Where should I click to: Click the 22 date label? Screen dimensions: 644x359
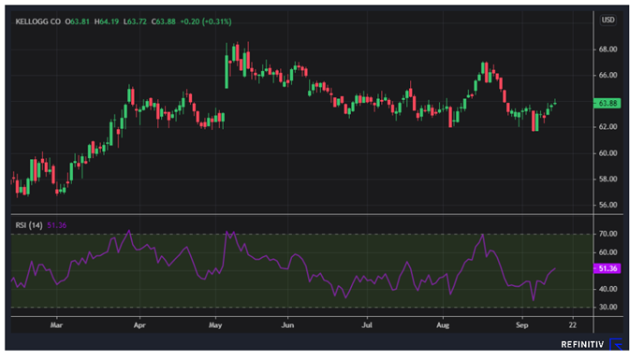pos(573,325)
